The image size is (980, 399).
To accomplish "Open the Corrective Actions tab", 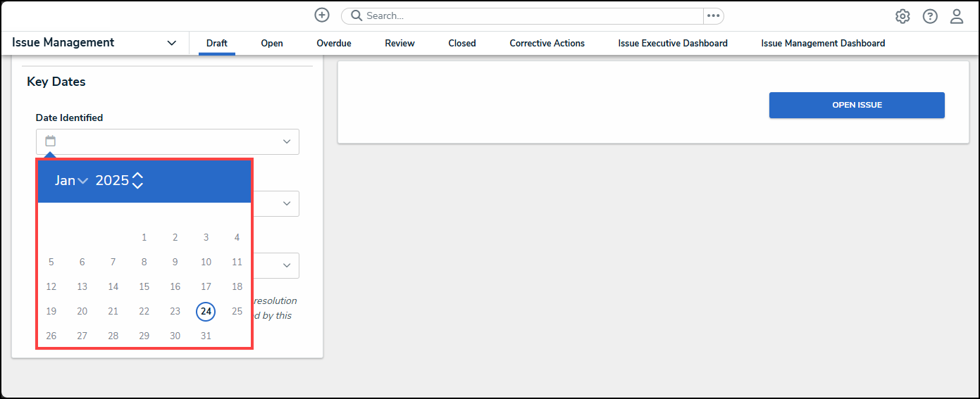I will pyautogui.click(x=547, y=43).
